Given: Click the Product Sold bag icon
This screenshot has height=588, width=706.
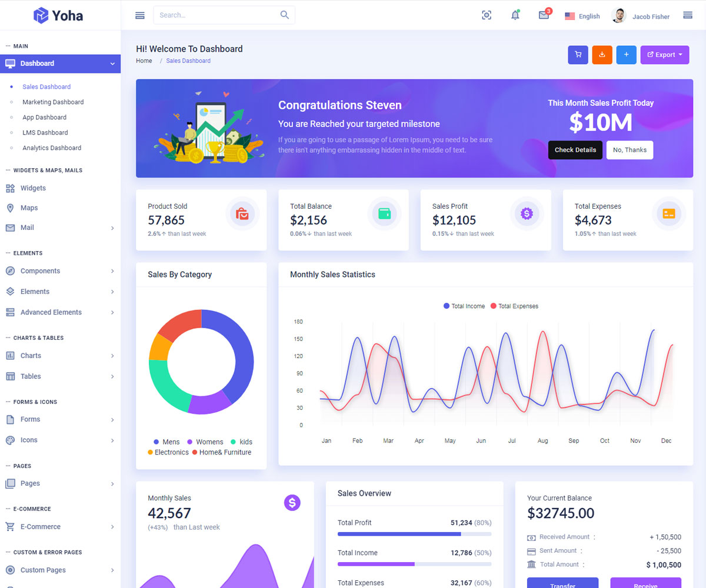Looking at the screenshot, I should pyautogui.click(x=242, y=213).
